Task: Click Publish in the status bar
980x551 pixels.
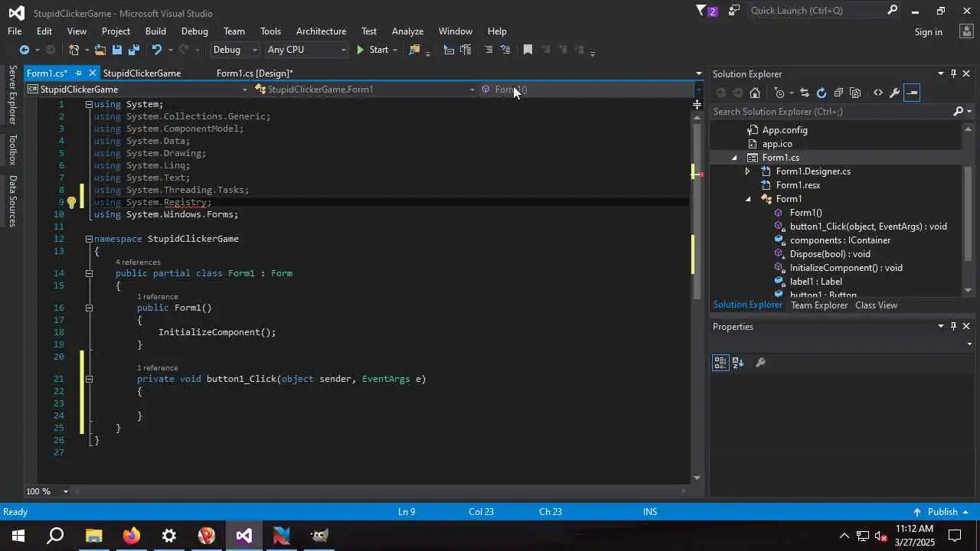Action: [x=942, y=512]
